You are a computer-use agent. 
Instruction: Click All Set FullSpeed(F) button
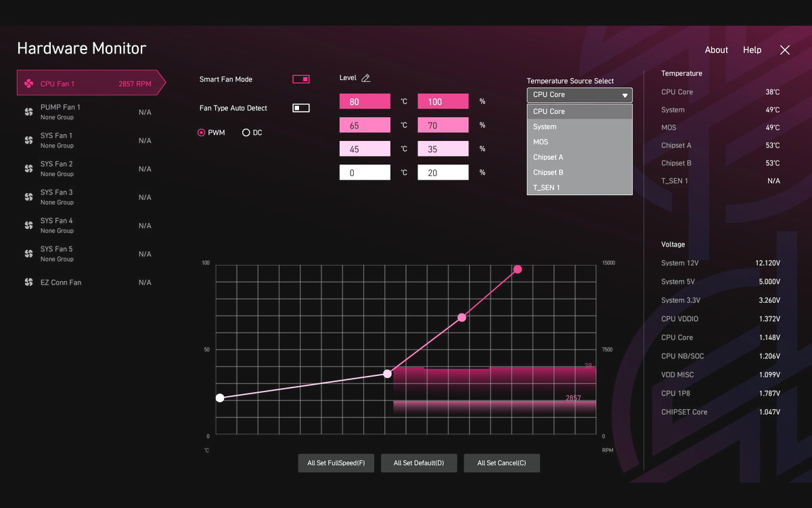coord(336,463)
